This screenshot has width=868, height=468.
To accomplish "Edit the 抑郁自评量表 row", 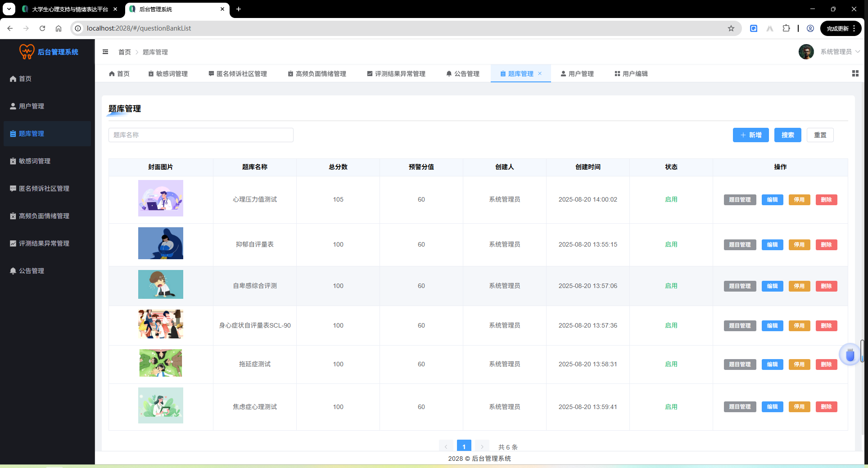I will [773, 245].
